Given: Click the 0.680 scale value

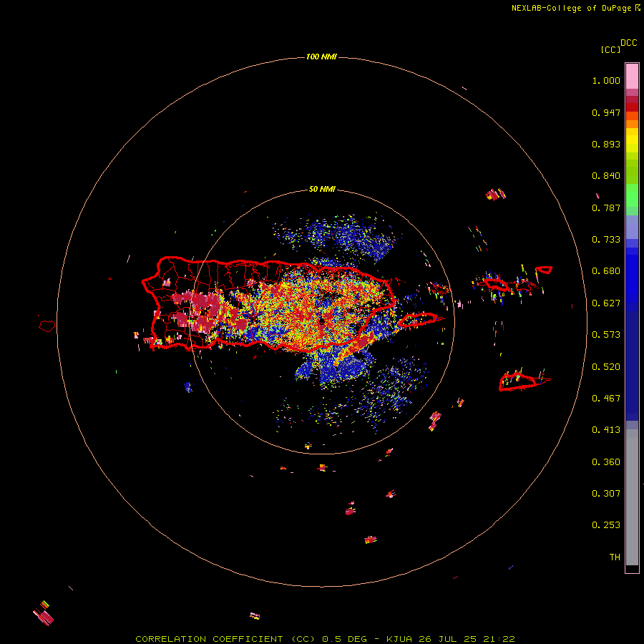Looking at the screenshot, I should tap(606, 271).
